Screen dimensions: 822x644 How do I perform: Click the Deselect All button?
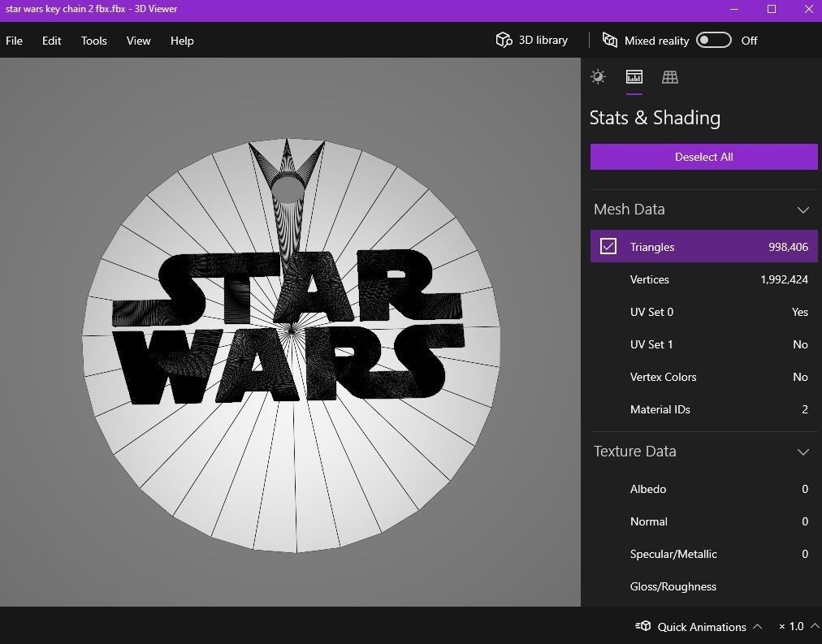(x=703, y=157)
